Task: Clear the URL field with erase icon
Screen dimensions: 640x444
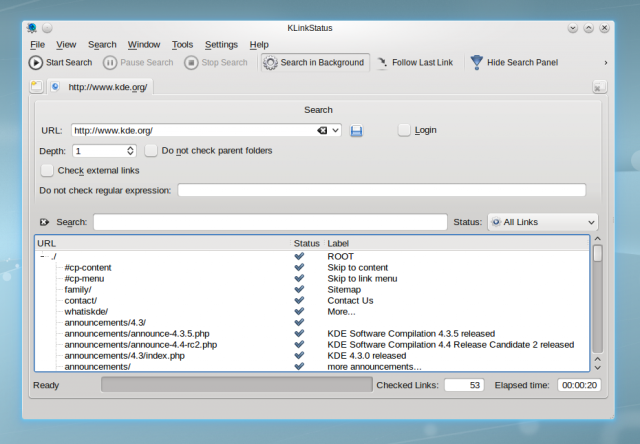Action: pos(322,130)
